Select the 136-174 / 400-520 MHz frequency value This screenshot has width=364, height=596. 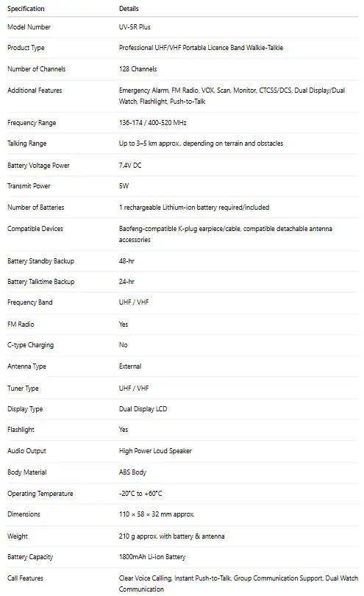153,123
